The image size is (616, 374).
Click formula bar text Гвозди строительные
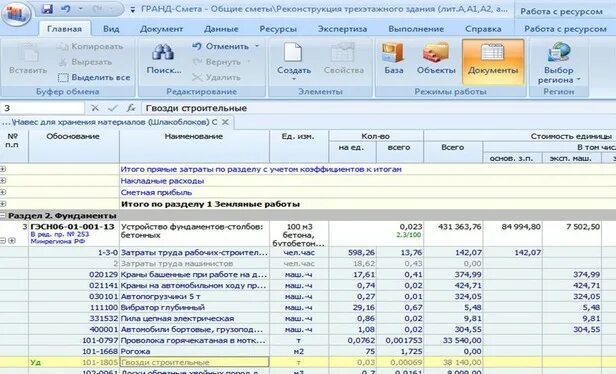[196, 108]
